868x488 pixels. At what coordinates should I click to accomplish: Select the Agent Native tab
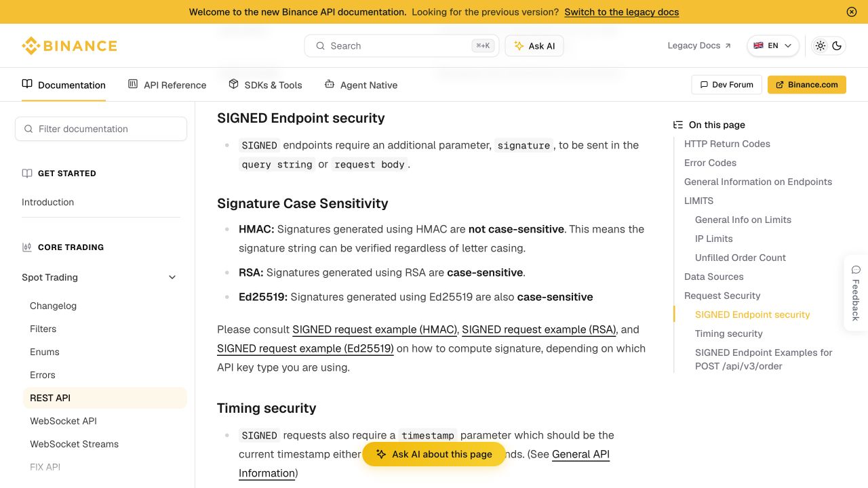[361, 85]
